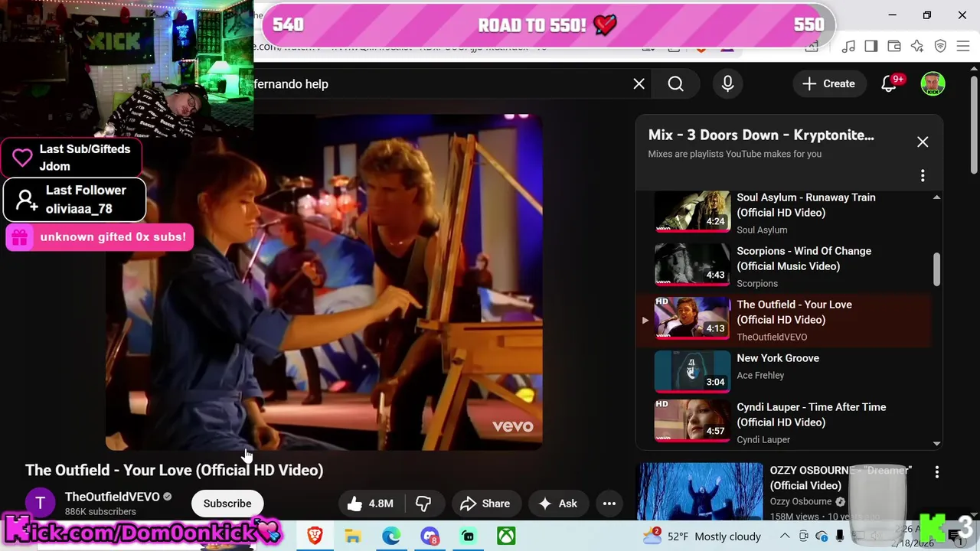
Task: Click the playing video in the player
Action: [x=324, y=282]
